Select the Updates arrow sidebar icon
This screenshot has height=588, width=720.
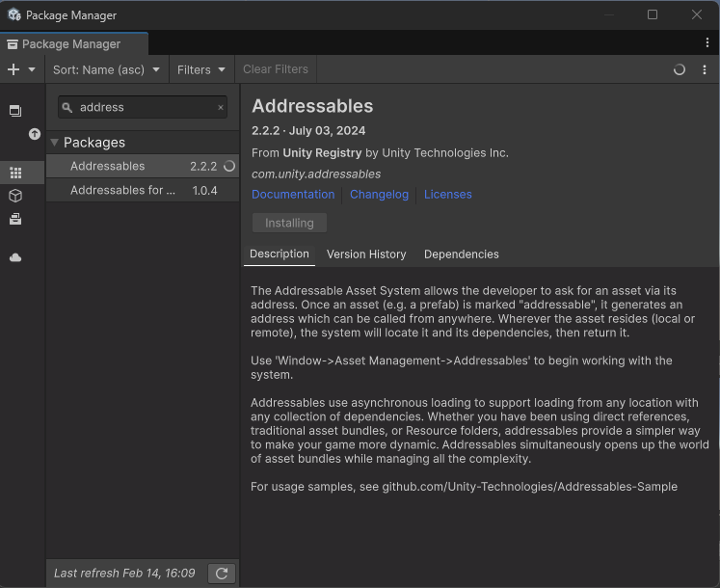35,134
